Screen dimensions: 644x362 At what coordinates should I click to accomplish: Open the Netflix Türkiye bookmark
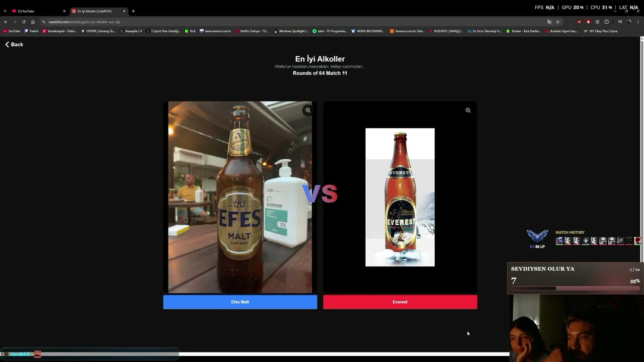(x=252, y=31)
